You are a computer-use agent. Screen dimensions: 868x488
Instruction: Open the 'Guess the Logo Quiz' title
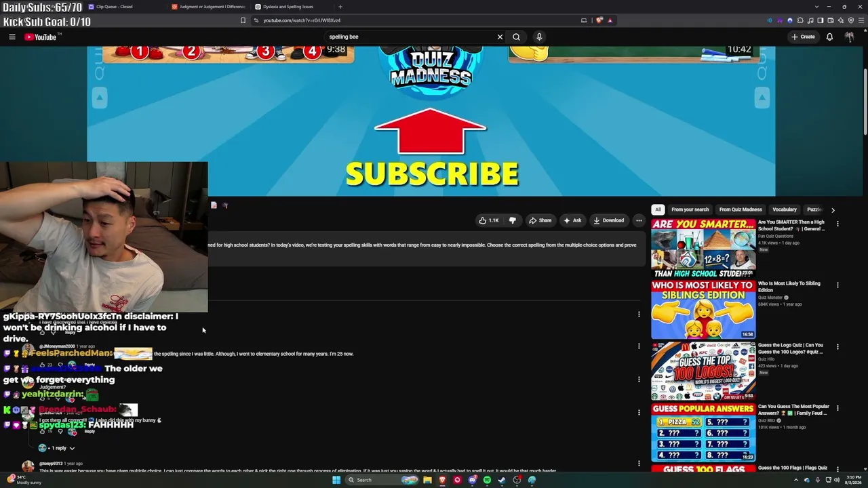click(791, 348)
